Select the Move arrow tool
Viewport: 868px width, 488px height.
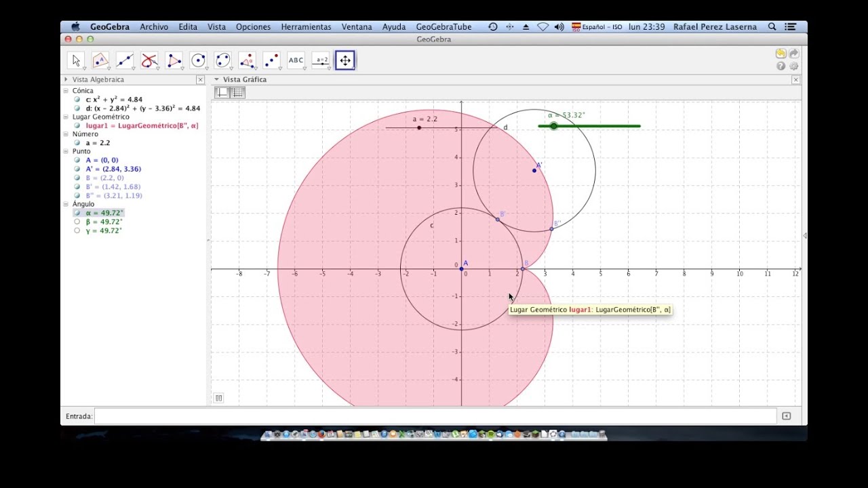[x=76, y=60]
